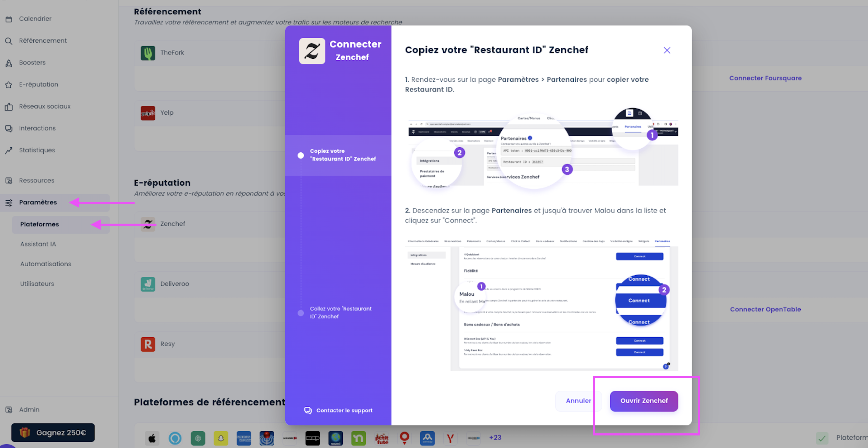Click the Wemap platform icon
The image size is (868, 448).
tap(428, 438)
